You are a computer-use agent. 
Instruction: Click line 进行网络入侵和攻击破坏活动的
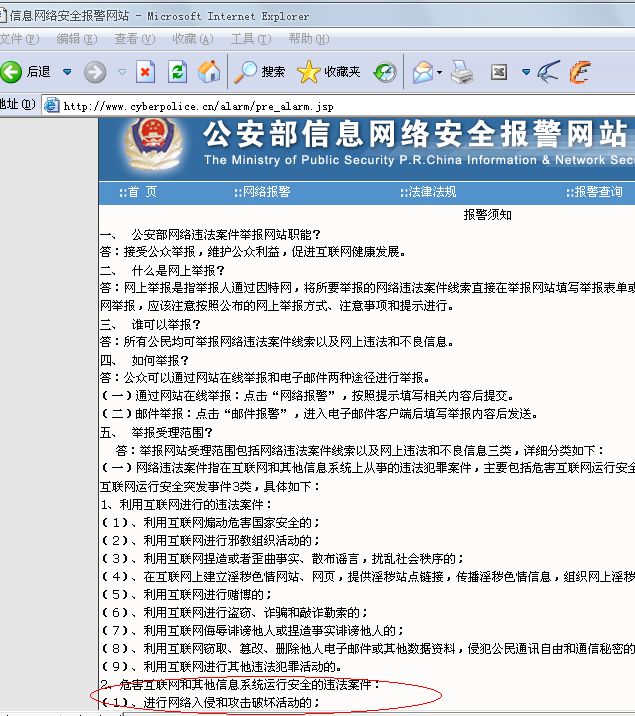point(210,702)
